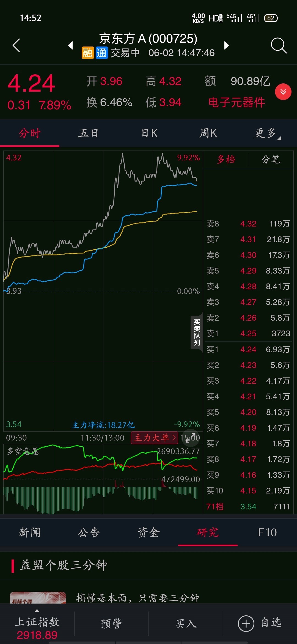The width and height of the screenshot is (297, 644).
Task: Select the 买8 4.17 order row
Action: pos(248,459)
